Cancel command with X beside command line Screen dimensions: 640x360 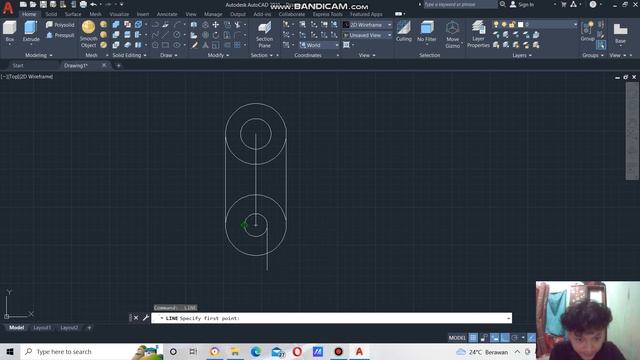tap(136, 318)
